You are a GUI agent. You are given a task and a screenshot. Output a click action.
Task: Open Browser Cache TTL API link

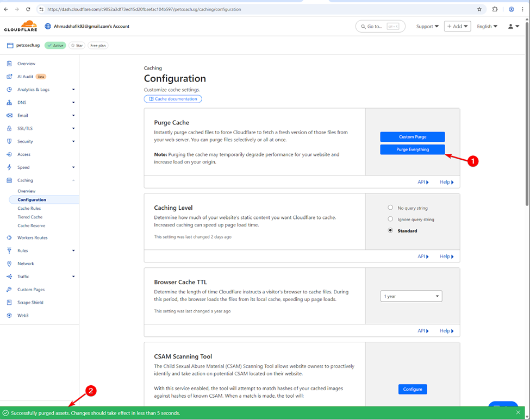[x=423, y=330]
